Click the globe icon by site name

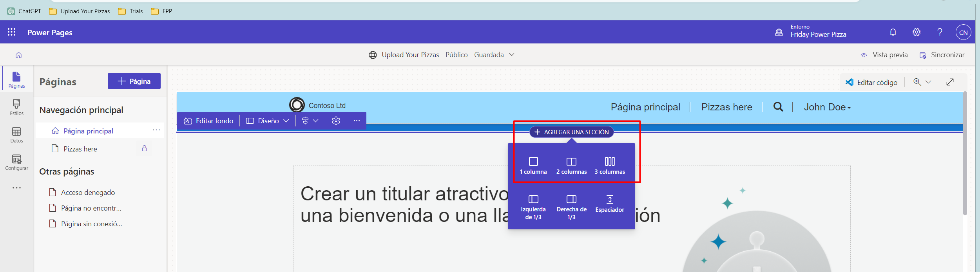(373, 55)
